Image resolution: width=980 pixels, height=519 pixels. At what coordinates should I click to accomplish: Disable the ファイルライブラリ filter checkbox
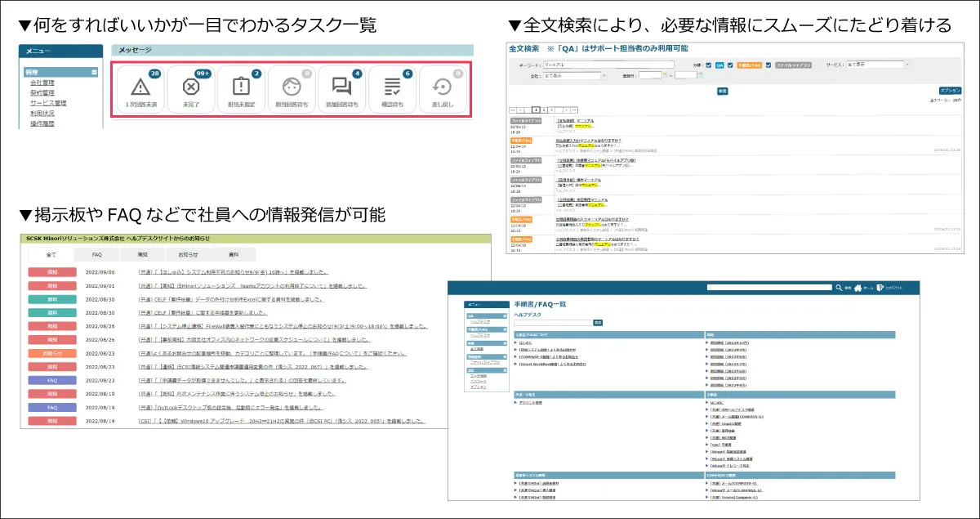(x=768, y=65)
